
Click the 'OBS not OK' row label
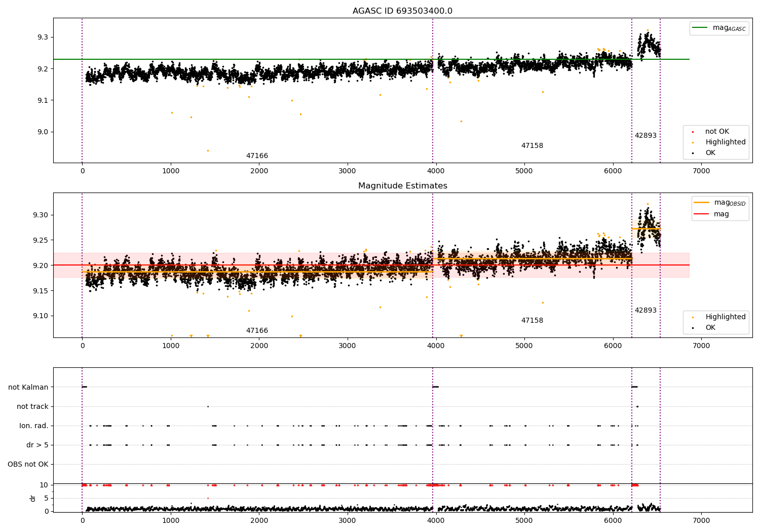pyautogui.click(x=28, y=464)
